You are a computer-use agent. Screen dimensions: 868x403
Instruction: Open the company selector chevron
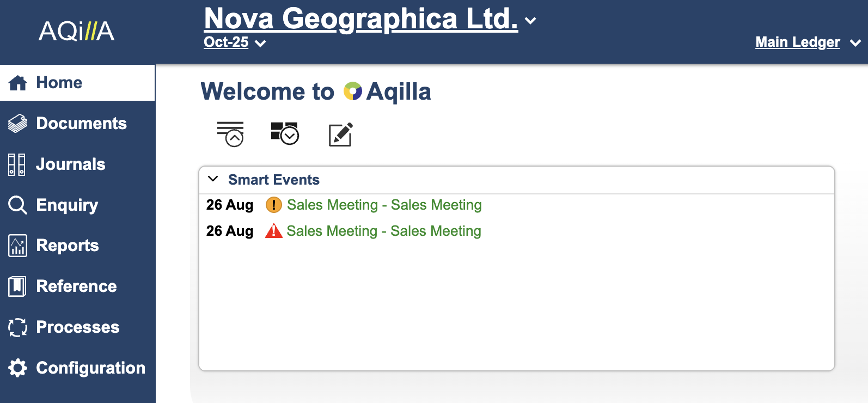[x=530, y=21]
